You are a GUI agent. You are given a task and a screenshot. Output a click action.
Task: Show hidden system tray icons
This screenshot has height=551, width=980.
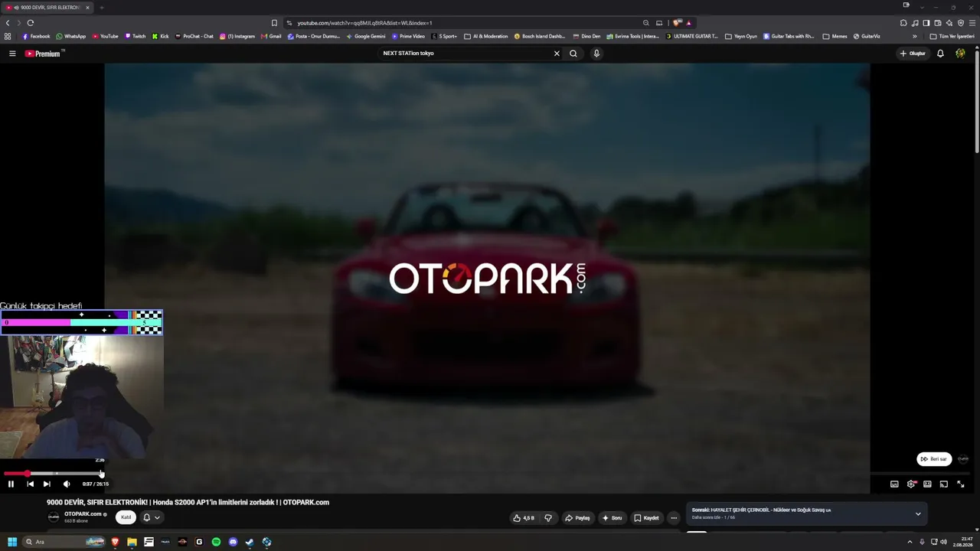[x=911, y=542]
